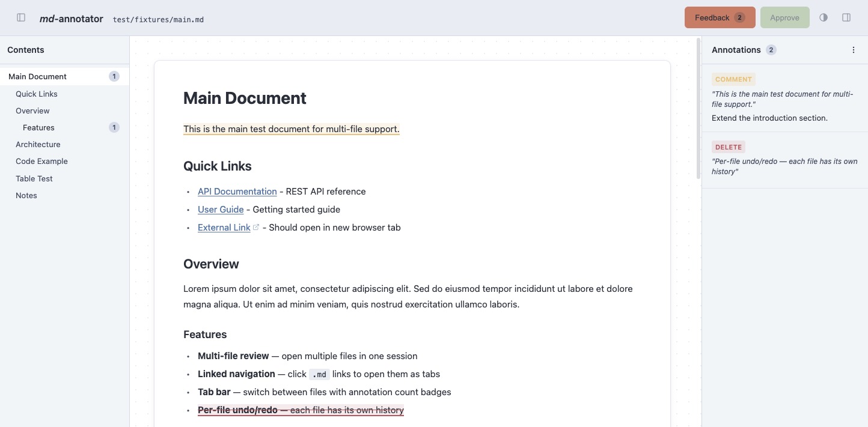Click the document vertical scrollbar
The image size is (868, 427).
tap(698, 108)
